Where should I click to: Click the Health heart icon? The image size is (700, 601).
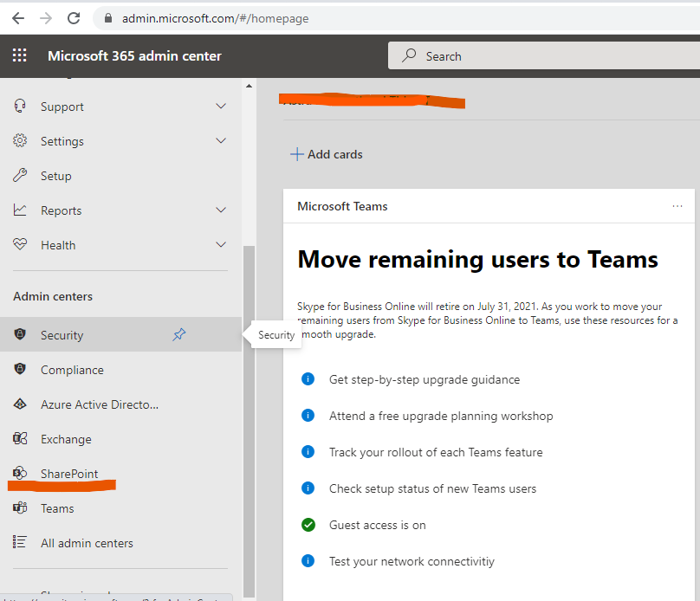pyautogui.click(x=20, y=244)
